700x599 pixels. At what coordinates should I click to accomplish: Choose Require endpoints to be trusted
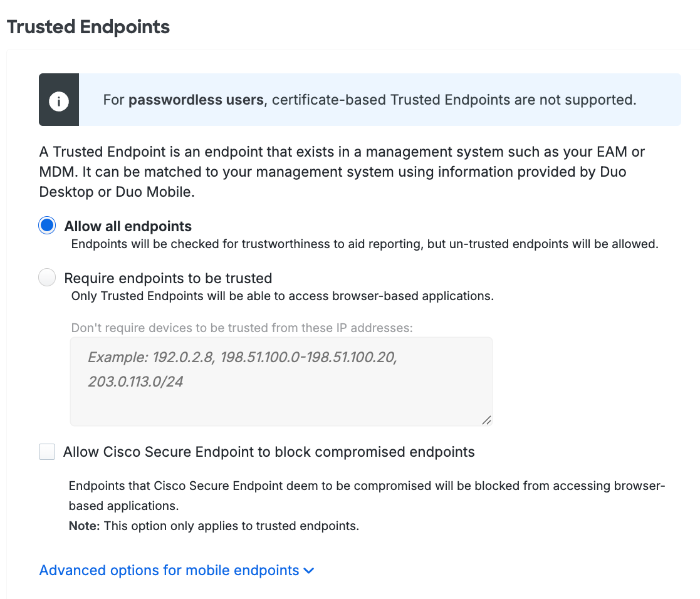tap(46, 277)
